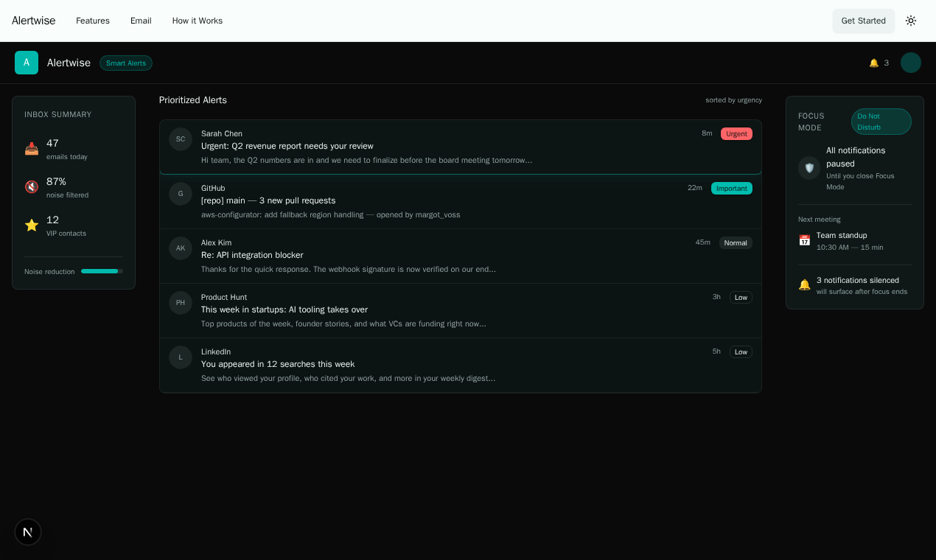
Task: Click the '5h' timestamp on LinkedIn email
Action: pyautogui.click(x=716, y=351)
